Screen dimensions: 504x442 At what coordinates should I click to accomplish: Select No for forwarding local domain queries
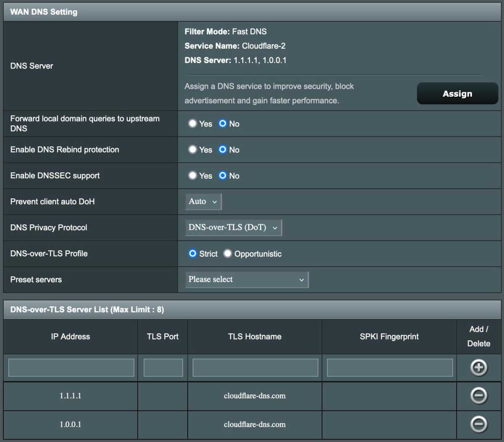(x=223, y=124)
